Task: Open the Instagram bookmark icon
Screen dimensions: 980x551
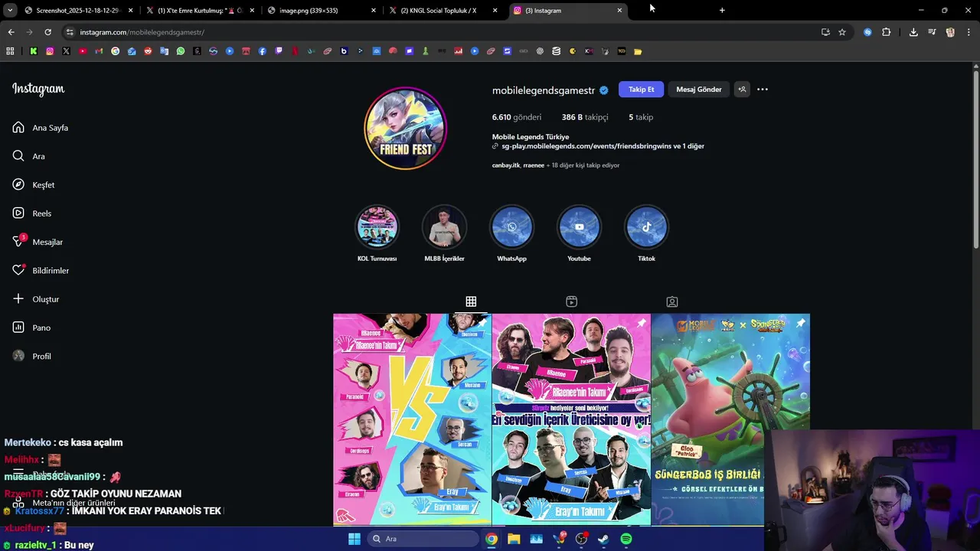Action: tap(50, 51)
